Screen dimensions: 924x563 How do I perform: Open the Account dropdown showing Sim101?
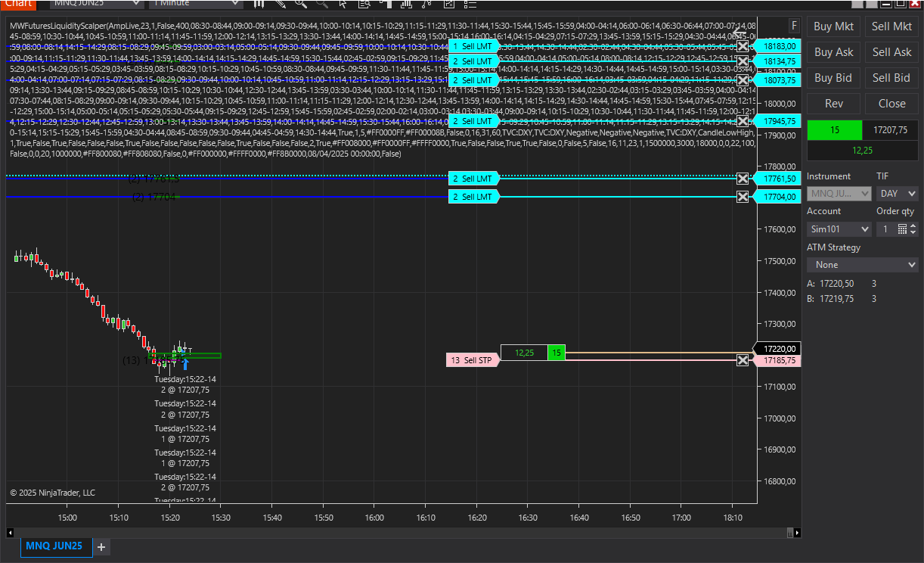click(839, 229)
